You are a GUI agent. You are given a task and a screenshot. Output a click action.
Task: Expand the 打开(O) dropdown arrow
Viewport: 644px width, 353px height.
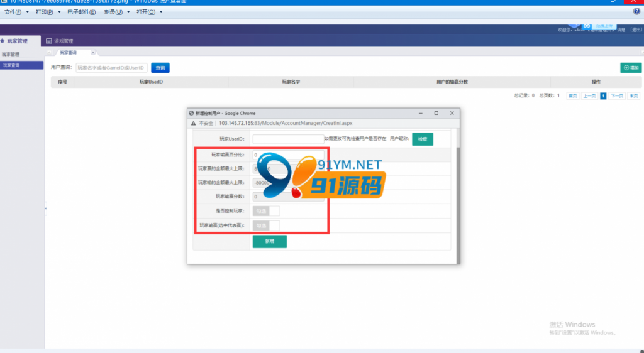coord(161,12)
